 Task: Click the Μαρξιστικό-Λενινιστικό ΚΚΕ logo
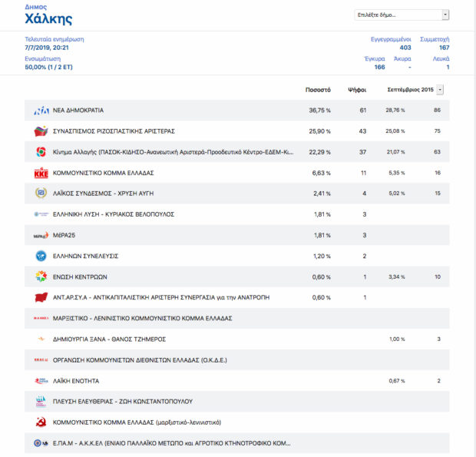point(41,318)
